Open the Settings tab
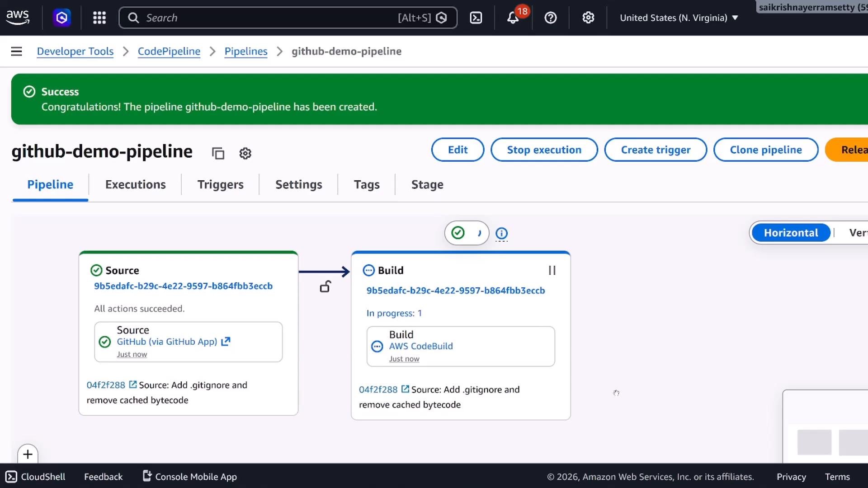Viewport: 868px width, 488px height. click(299, 184)
